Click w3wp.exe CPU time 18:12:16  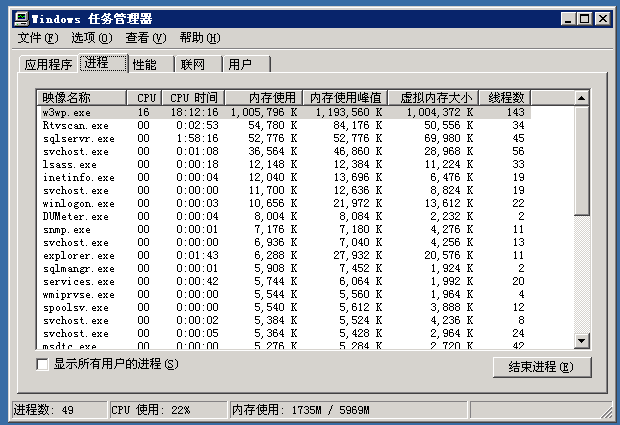pos(195,112)
